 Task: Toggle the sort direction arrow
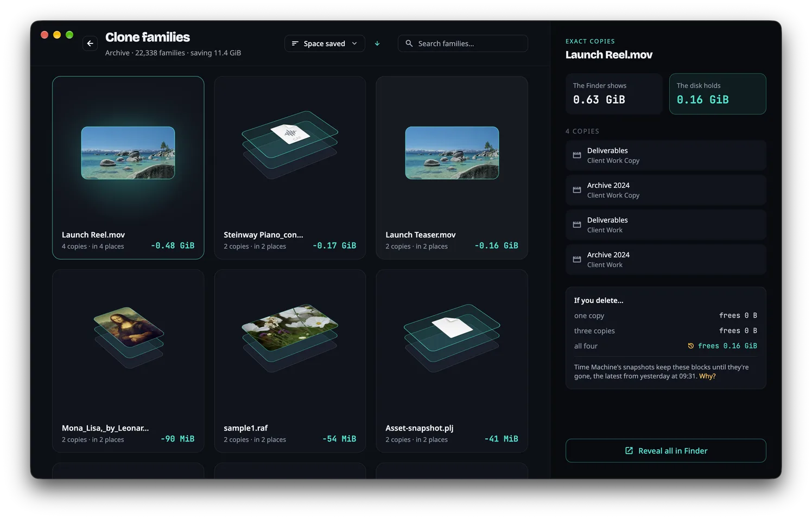377,43
